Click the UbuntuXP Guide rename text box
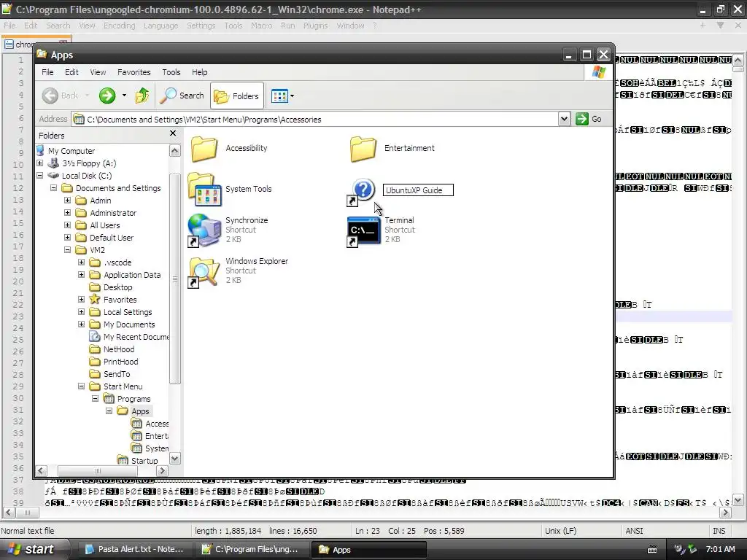 click(x=418, y=190)
